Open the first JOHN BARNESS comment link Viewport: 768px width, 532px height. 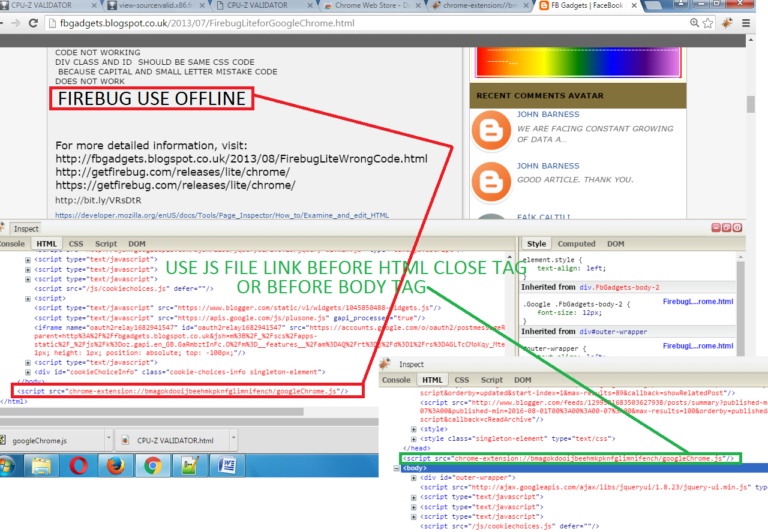click(x=548, y=114)
